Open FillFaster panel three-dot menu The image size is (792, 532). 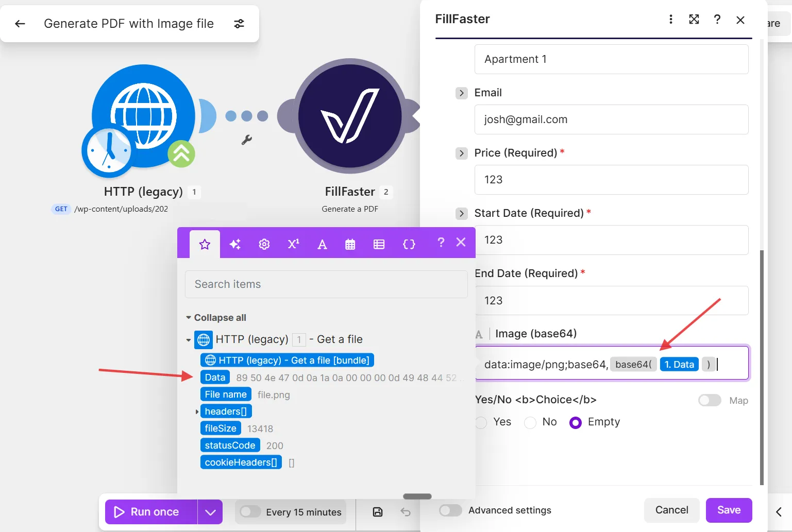[x=670, y=19]
